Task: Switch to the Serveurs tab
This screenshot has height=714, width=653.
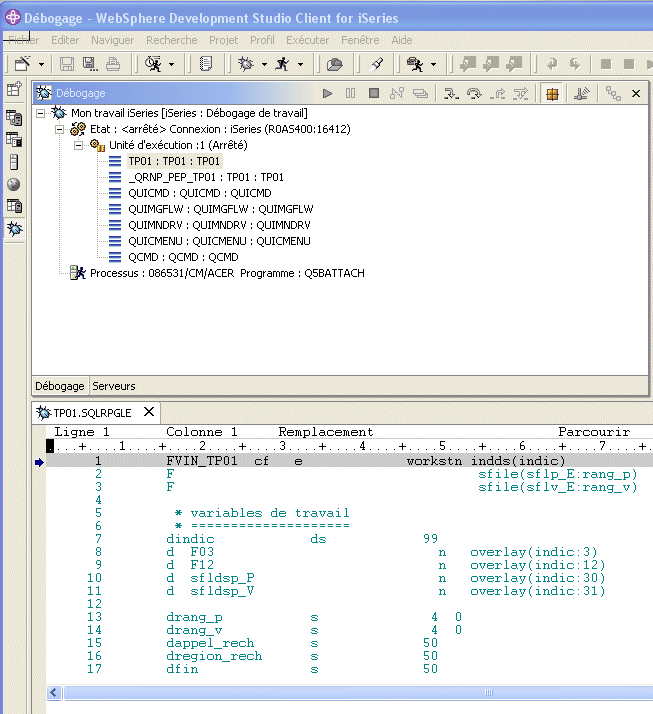Action: (x=114, y=385)
